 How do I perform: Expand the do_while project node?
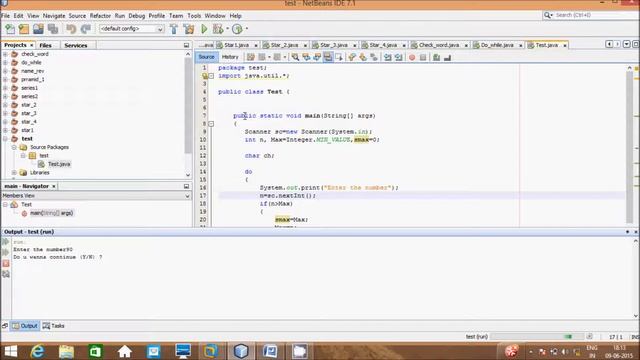pyautogui.click(x=5, y=62)
